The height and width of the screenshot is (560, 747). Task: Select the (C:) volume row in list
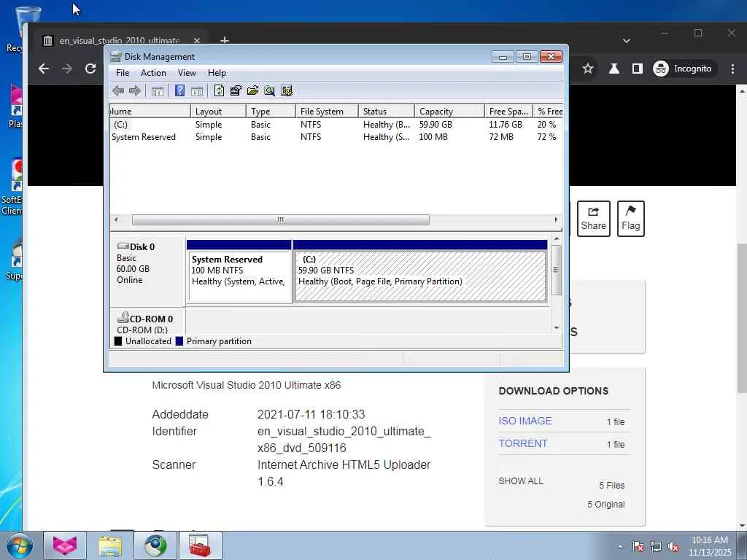[x=336, y=124]
